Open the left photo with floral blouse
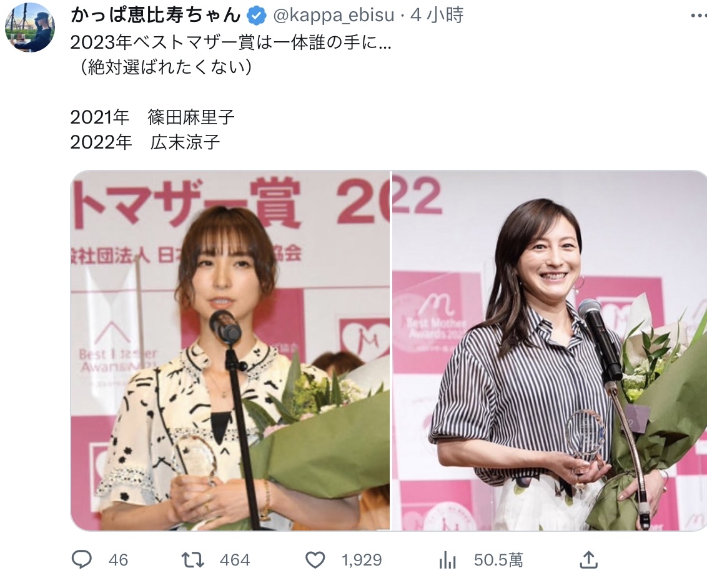The width and height of the screenshot is (707, 588). click(x=230, y=350)
